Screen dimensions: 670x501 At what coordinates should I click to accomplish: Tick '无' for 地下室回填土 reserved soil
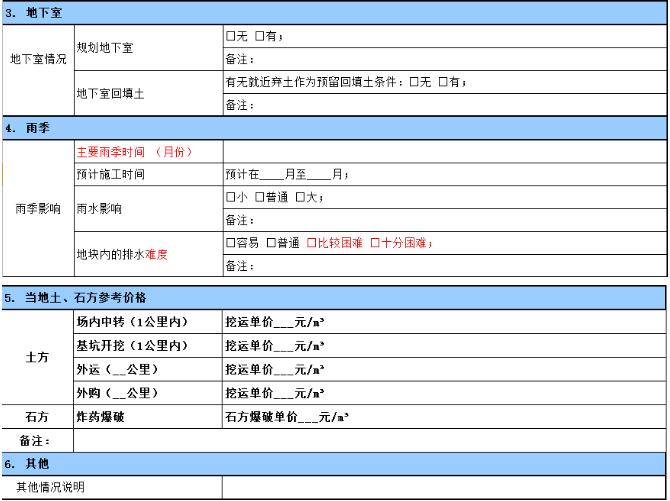coord(413,82)
